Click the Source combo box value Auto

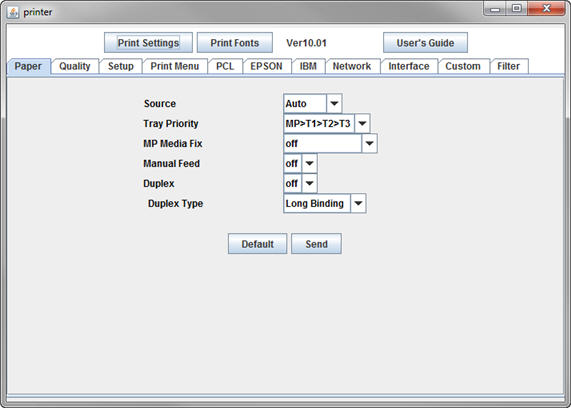pos(305,103)
